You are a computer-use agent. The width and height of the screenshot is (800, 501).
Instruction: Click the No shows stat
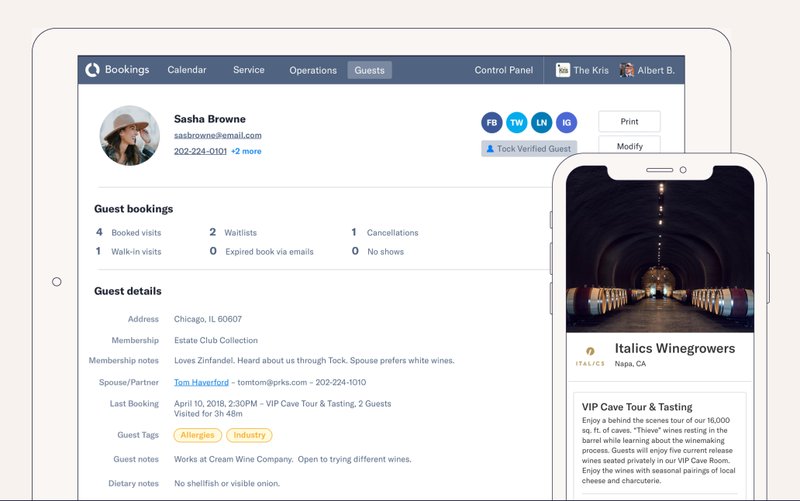pos(378,252)
